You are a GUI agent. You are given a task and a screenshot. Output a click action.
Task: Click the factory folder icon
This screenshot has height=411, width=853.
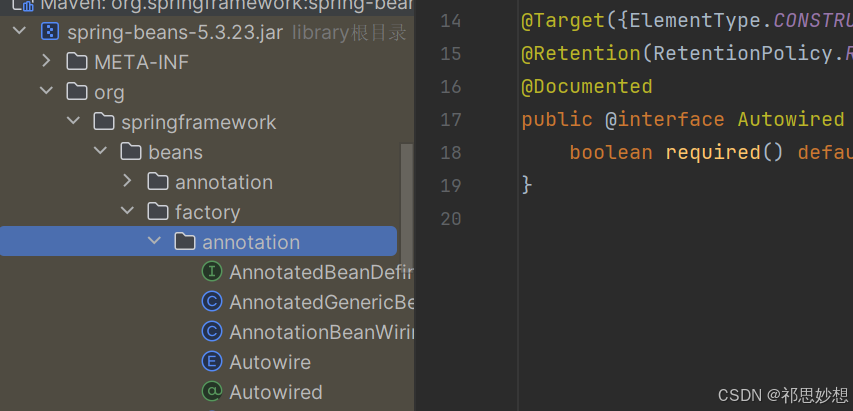[x=158, y=211]
